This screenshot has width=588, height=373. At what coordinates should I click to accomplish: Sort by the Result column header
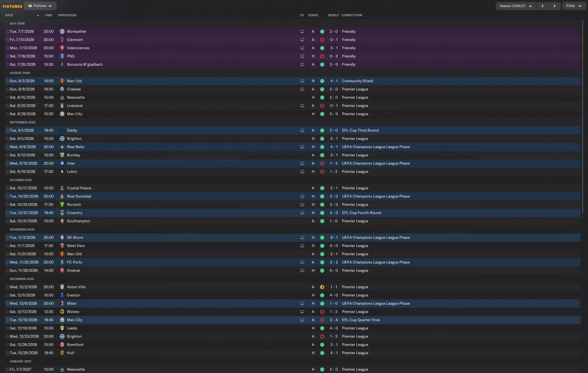[334, 15]
